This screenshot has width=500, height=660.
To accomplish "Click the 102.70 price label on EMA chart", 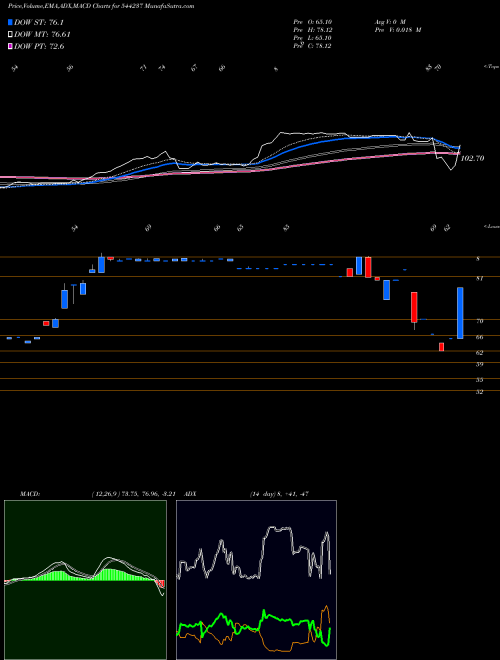I will point(472,158).
